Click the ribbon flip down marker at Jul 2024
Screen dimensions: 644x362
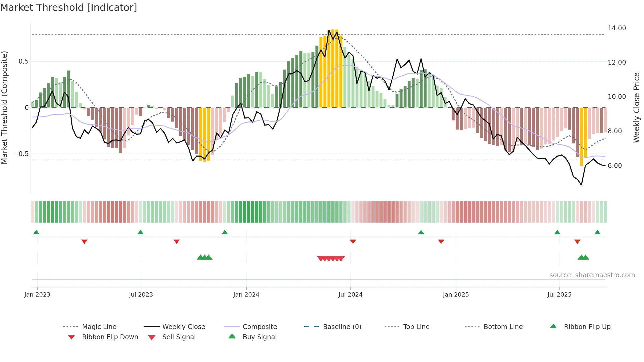tap(353, 242)
